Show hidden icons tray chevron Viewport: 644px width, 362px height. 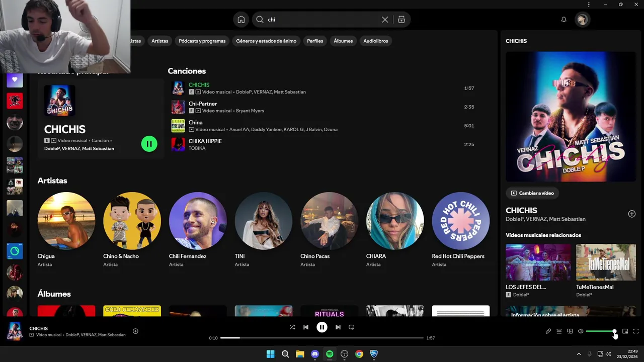579,354
